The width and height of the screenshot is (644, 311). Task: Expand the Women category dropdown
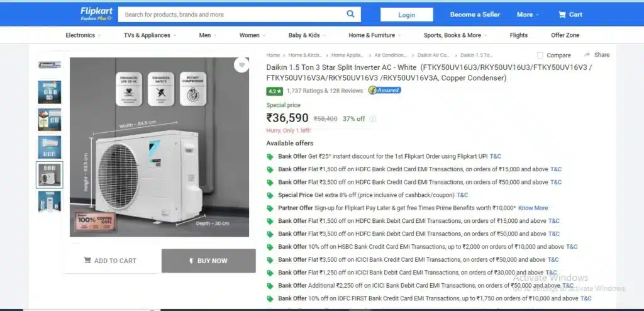(x=252, y=35)
